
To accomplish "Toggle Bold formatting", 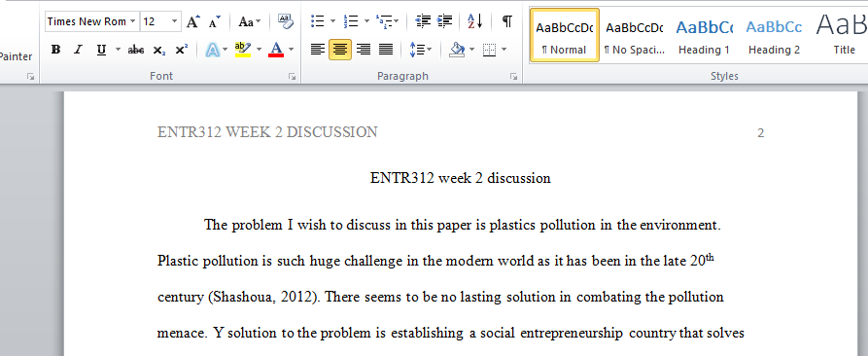I will [55, 50].
